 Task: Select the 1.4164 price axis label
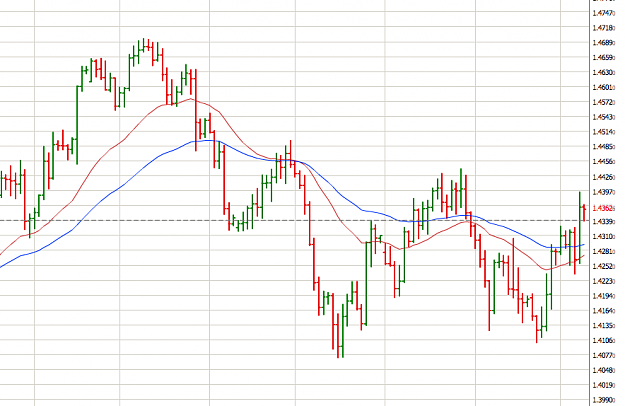click(x=603, y=311)
